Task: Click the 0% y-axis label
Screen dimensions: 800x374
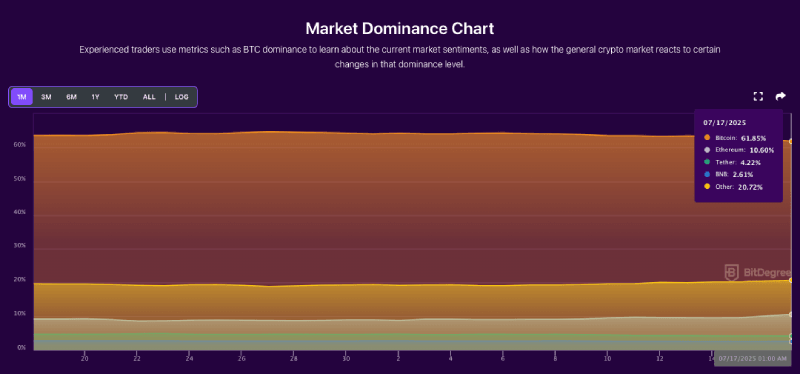Action: (x=21, y=347)
